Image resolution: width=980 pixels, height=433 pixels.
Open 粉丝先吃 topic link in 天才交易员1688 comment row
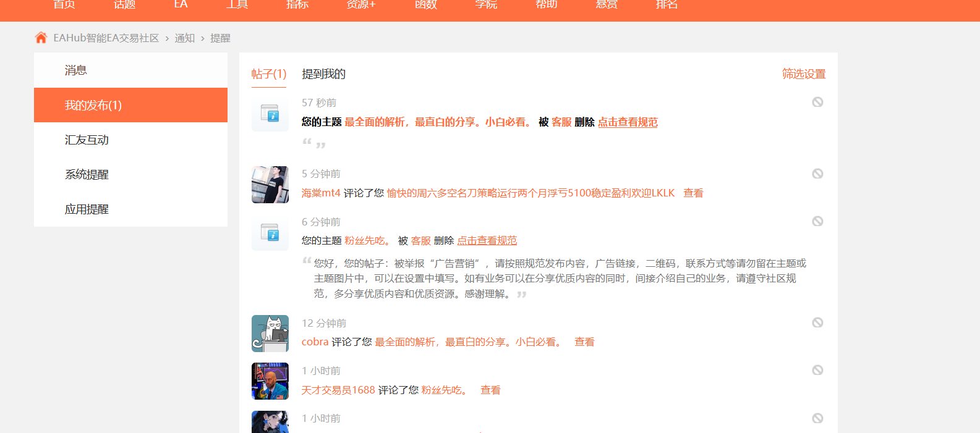445,390
